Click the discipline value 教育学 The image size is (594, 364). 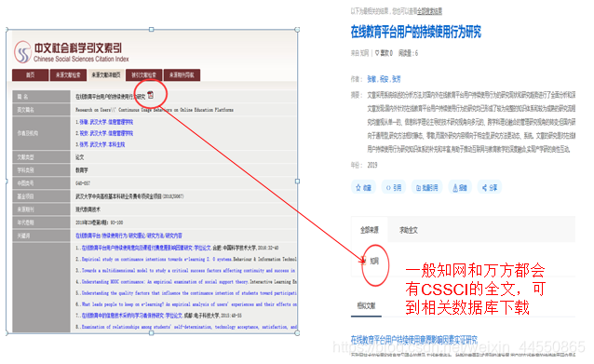click(x=82, y=170)
